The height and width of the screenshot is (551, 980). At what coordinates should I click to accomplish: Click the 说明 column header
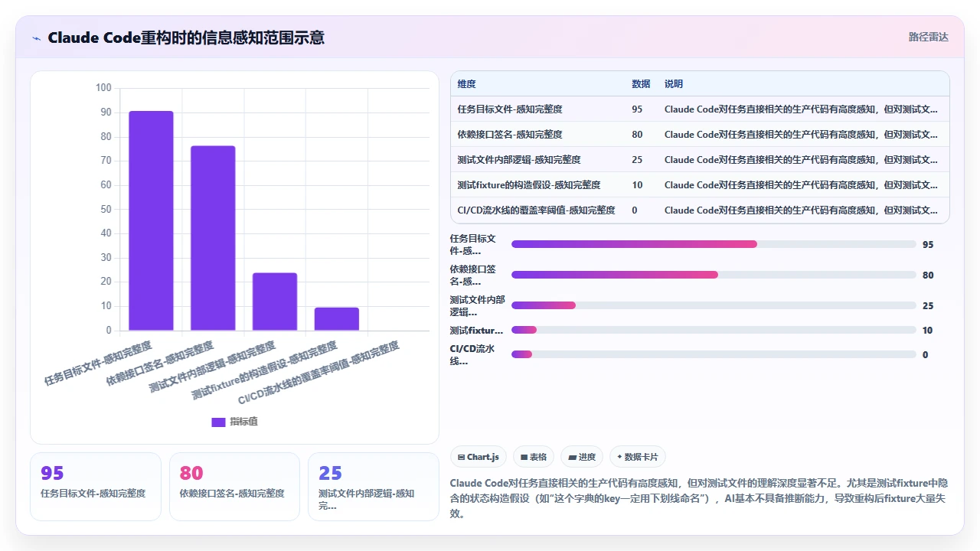674,84
